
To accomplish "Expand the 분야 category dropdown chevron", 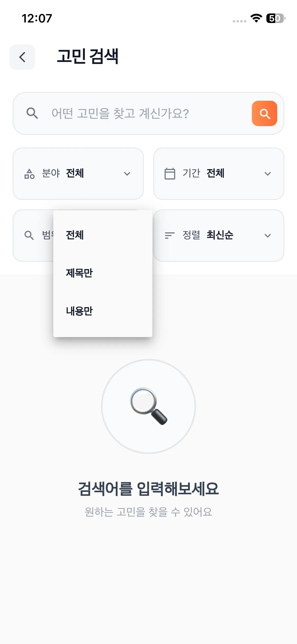I will (x=127, y=174).
